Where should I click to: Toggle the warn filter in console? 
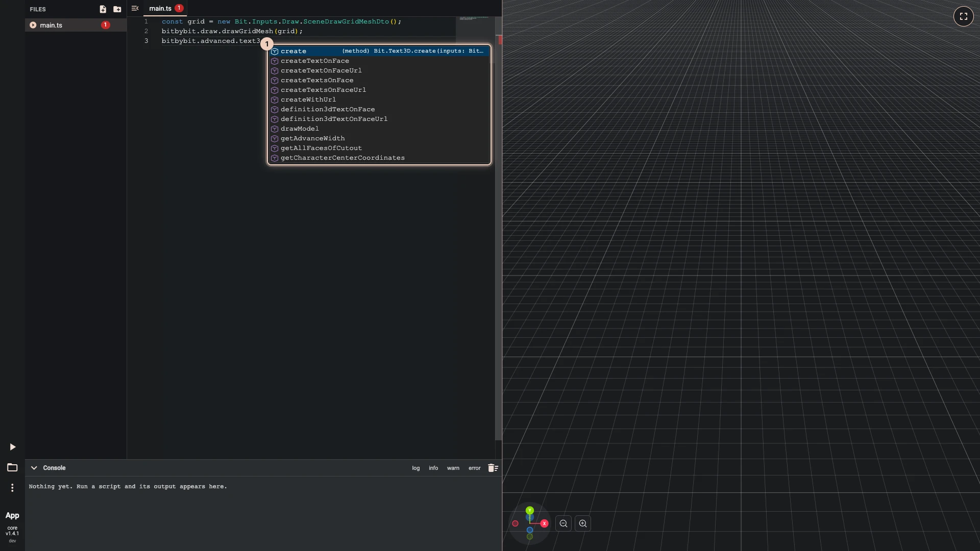[x=453, y=468]
